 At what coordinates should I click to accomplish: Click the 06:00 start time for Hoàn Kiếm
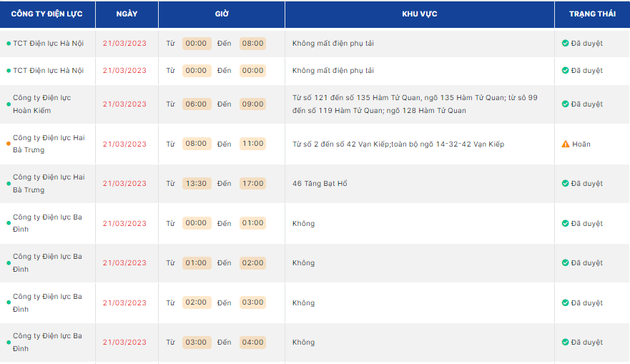click(x=196, y=104)
